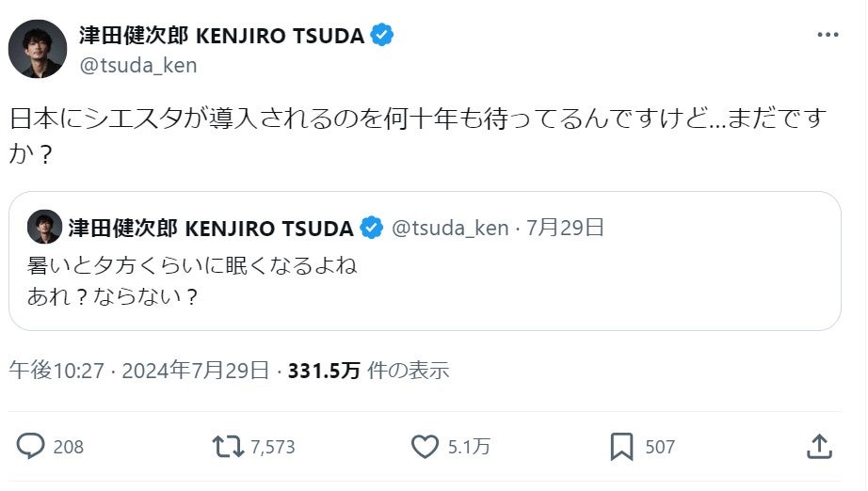868x491 pixels.
Task: Click the 7,573 repost count
Action: coord(274,447)
